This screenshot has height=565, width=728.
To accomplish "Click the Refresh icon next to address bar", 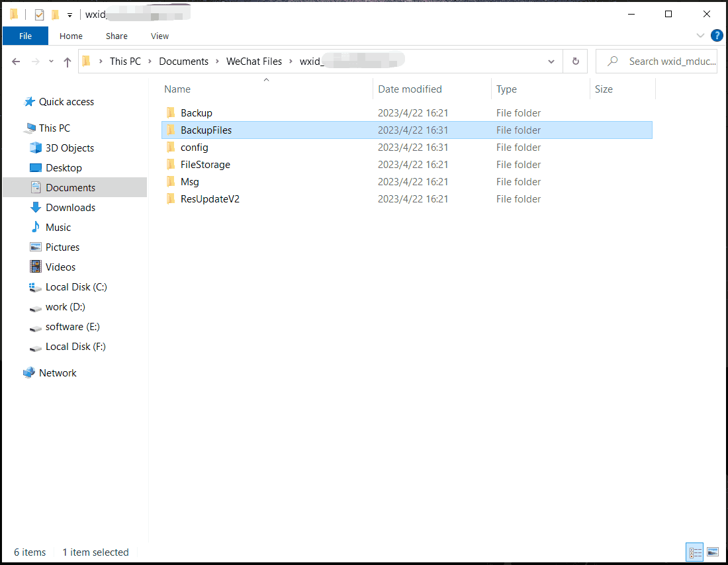I will [575, 61].
